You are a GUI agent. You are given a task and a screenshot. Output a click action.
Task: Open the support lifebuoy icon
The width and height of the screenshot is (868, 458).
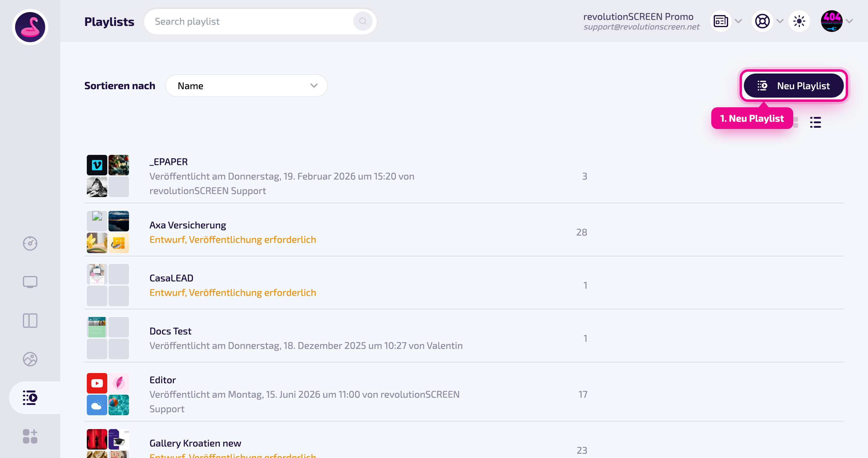(762, 21)
